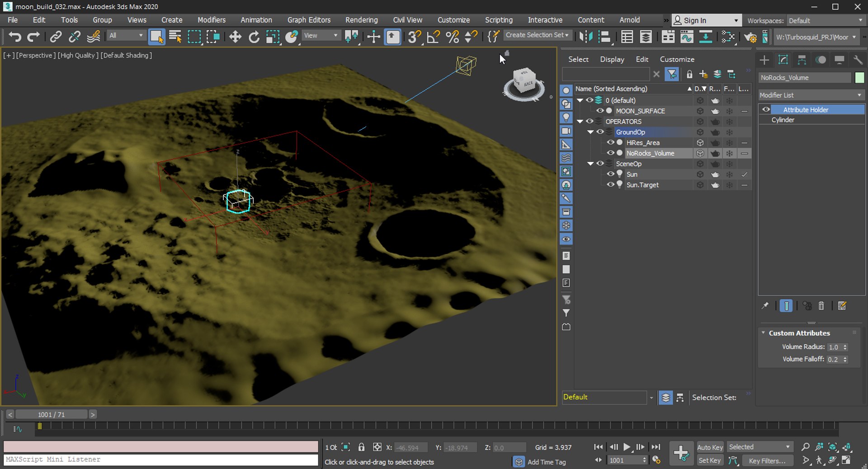Screen dimensions: 868x469
Task: Open the Hierarchy tab of the command panel
Action: pyautogui.click(x=802, y=60)
